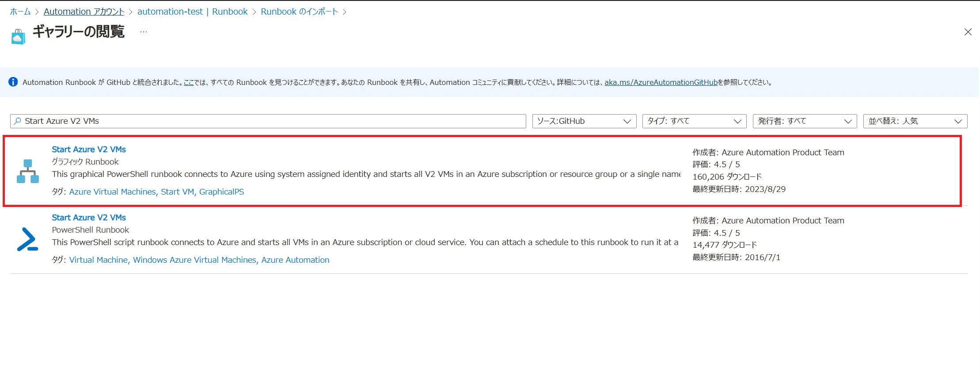Click the PowerShell runbook prompt icon
Image resolution: width=980 pixels, height=376 pixels.
pos(27,239)
